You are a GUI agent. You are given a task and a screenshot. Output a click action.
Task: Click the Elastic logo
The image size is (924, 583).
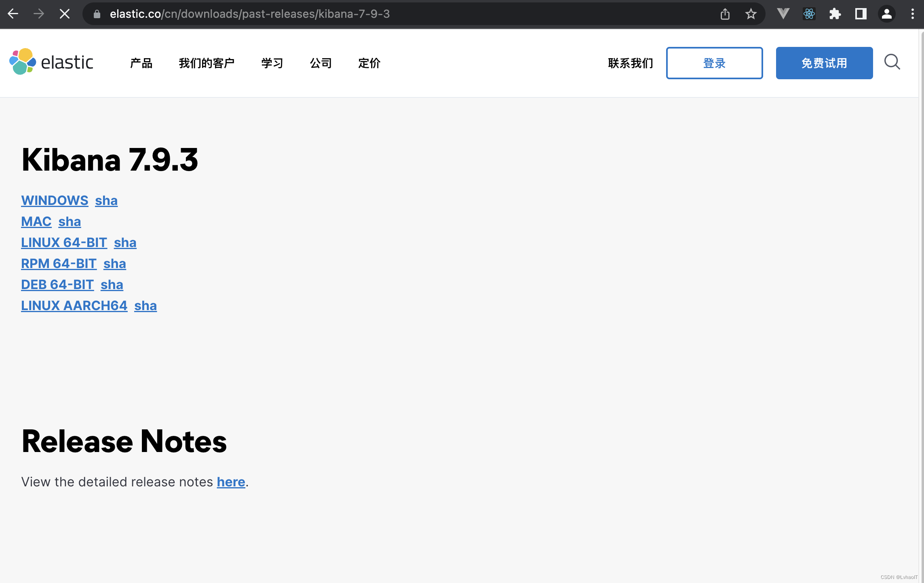[51, 62]
